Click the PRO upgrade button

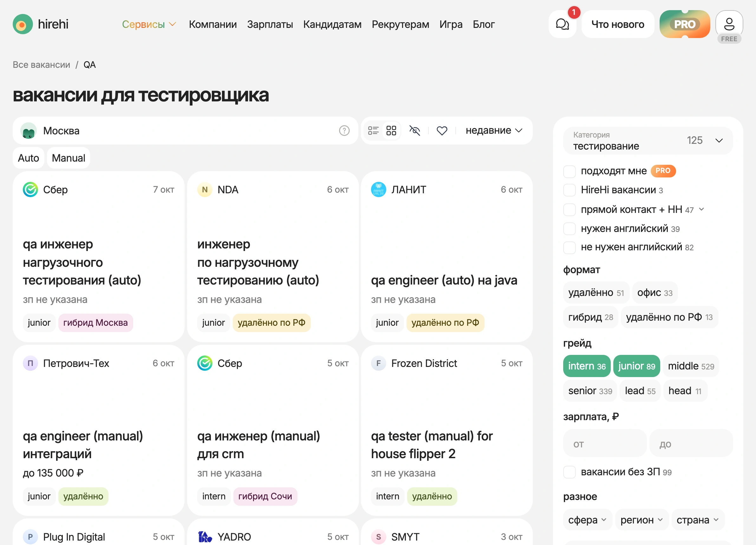coord(685,24)
